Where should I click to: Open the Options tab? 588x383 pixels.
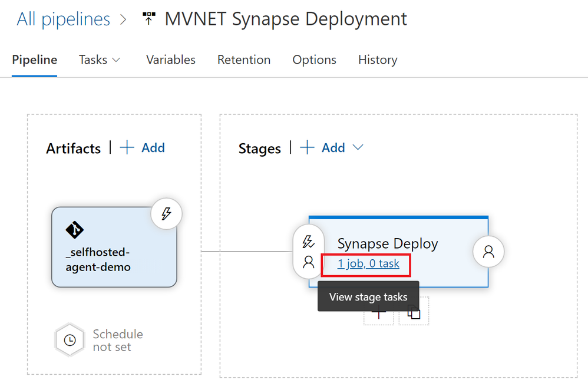pyautogui.click(x=314, y=60)
